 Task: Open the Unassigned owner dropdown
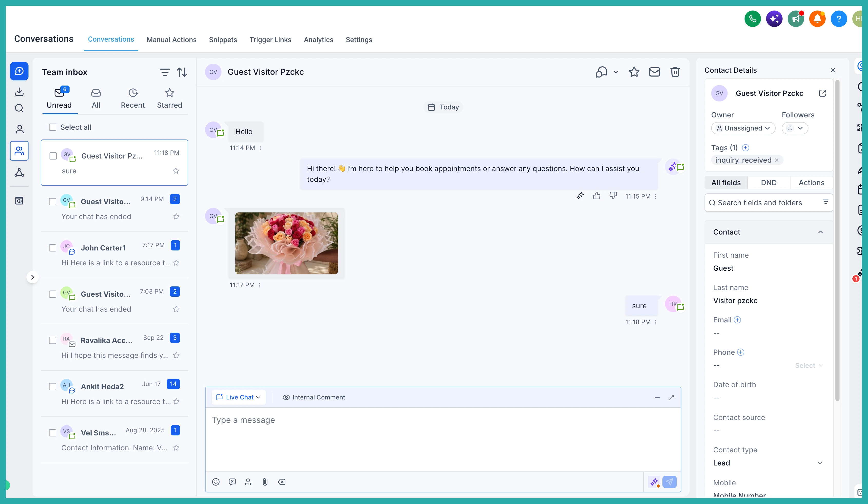(x=743, y=128)
